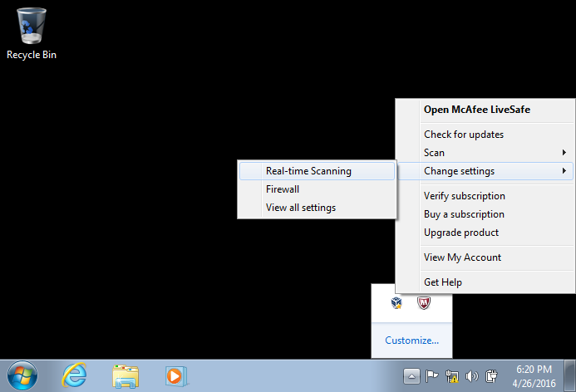The image size is (576, 392).
Task: Choose View all settings
Action: pyautogui.click(x=317, y=208)
